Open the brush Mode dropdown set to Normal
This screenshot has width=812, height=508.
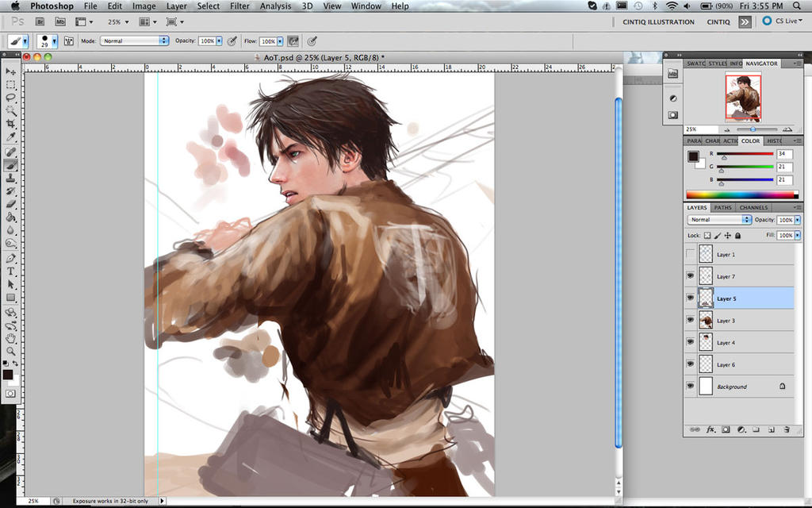click(x=134, y=41)
